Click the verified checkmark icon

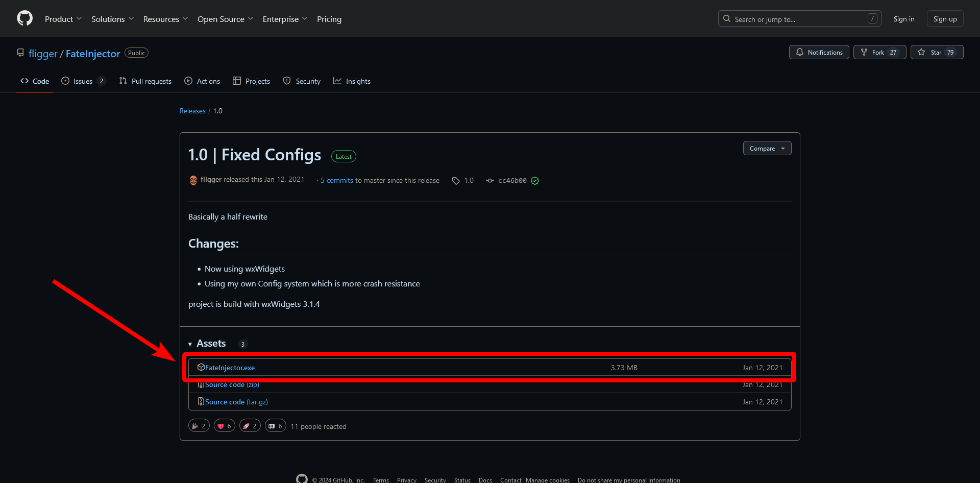[x=535, y=181]
